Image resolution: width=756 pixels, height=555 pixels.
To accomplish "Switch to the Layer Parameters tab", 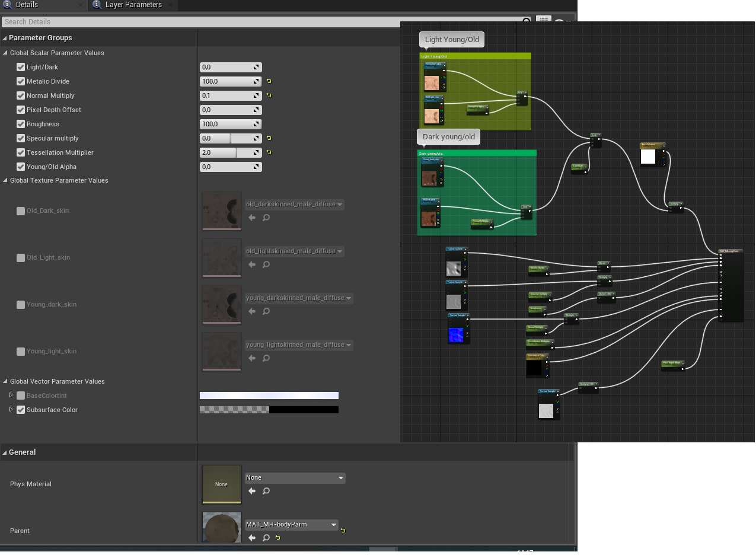I will tap(133, 5).
